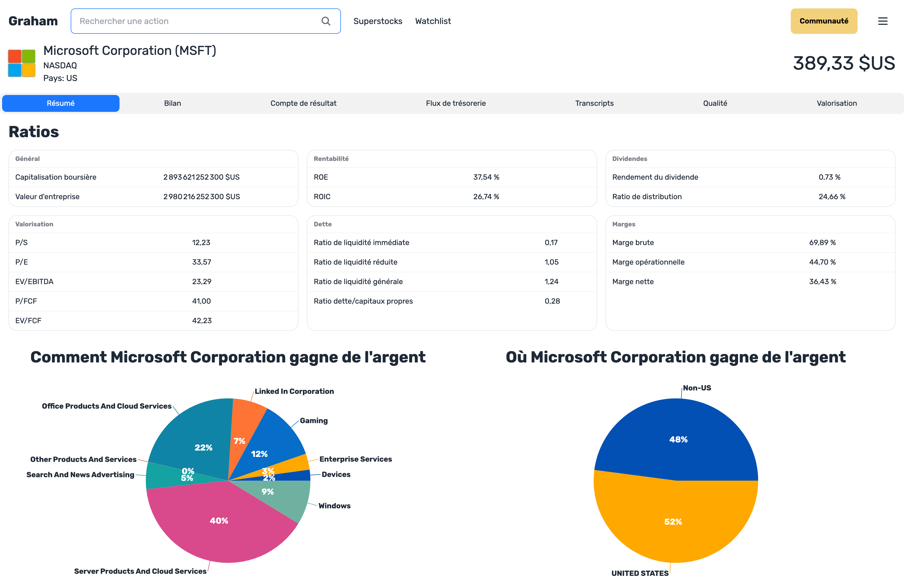Click the NASDAQ exchange label
Image resolution: width=904 pixels, height=588 pixels.
coord(60,65)
